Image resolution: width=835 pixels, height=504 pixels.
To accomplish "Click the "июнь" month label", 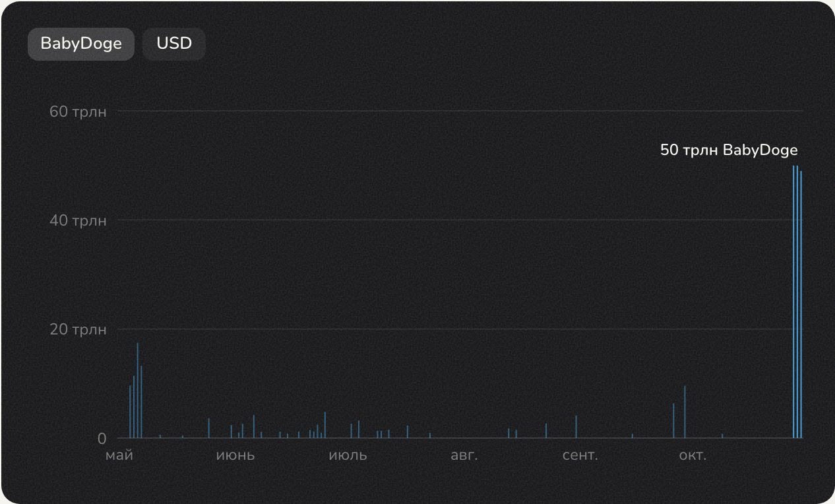I will tap(235, 456).
